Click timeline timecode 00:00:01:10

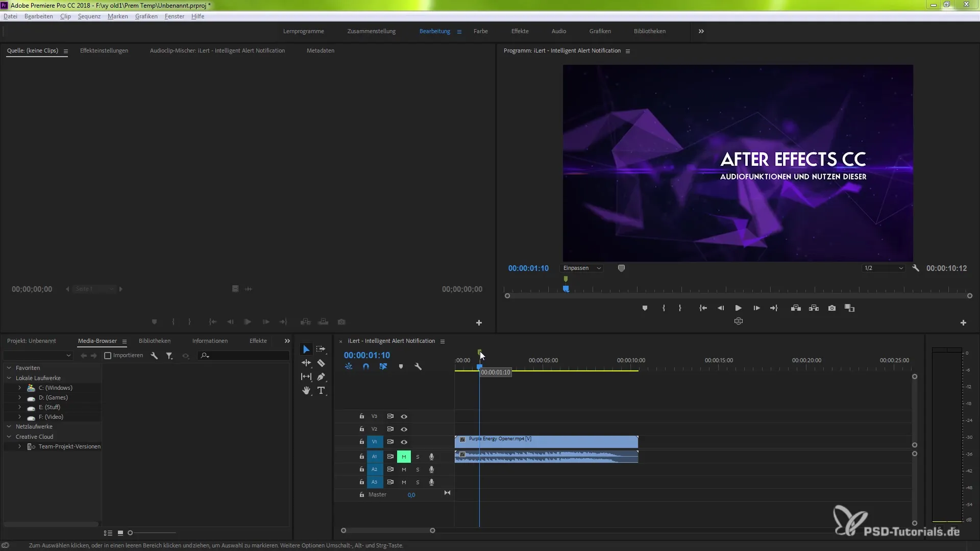click(x=366, y=355)
